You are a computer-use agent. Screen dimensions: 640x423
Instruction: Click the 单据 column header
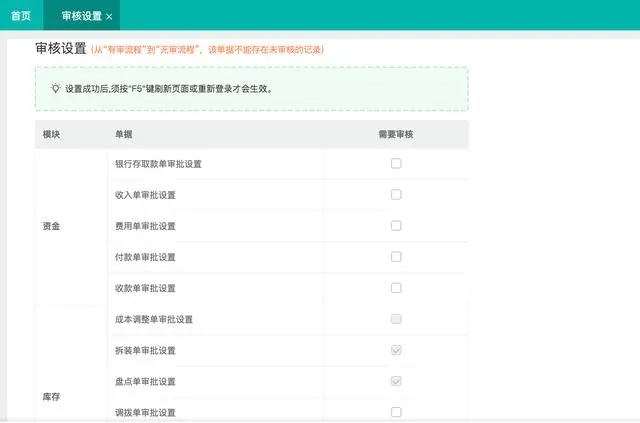click(124, 134)
